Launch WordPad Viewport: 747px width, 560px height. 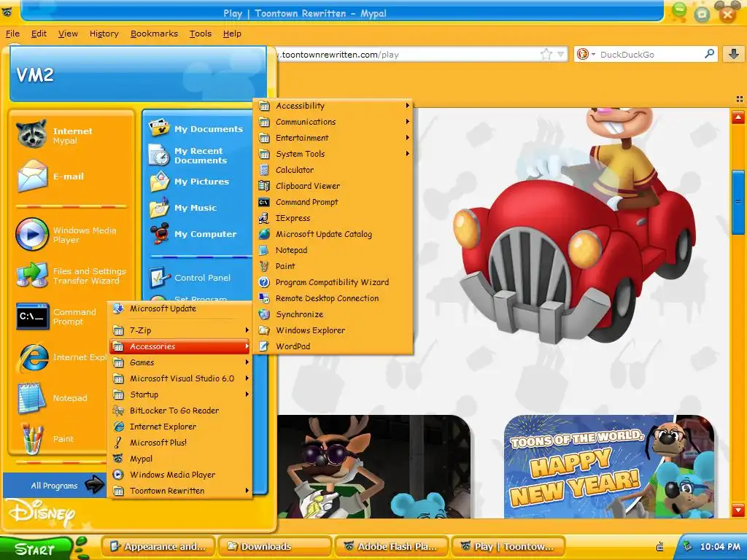(x=333, y=346)
